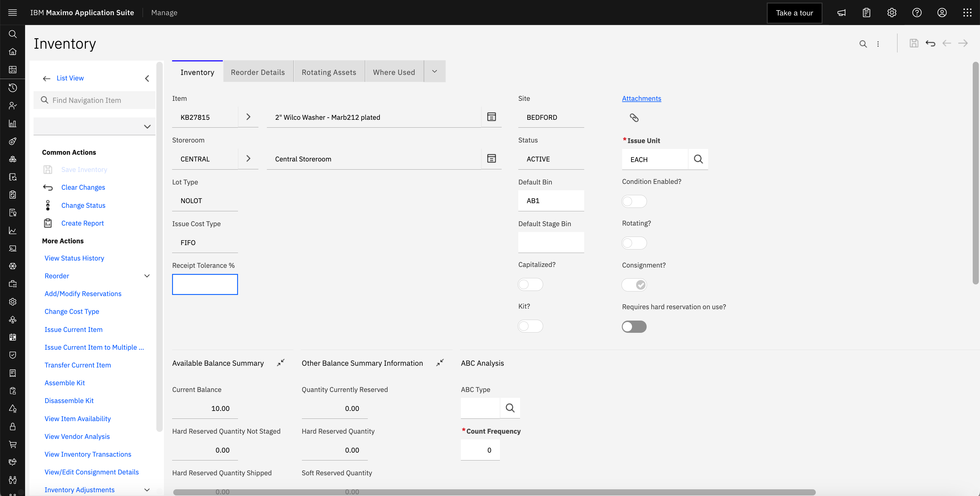Click Change Status action
This screenshot has height=496, width=980.
(x=83, y=205)
